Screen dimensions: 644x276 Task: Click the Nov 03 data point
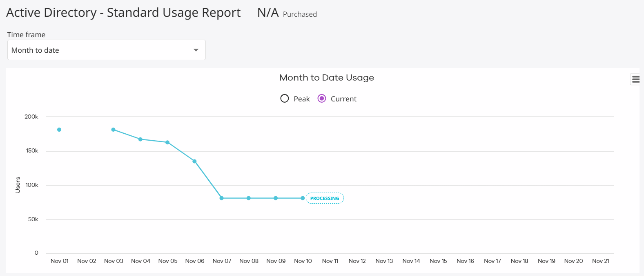tap(114, 130)
